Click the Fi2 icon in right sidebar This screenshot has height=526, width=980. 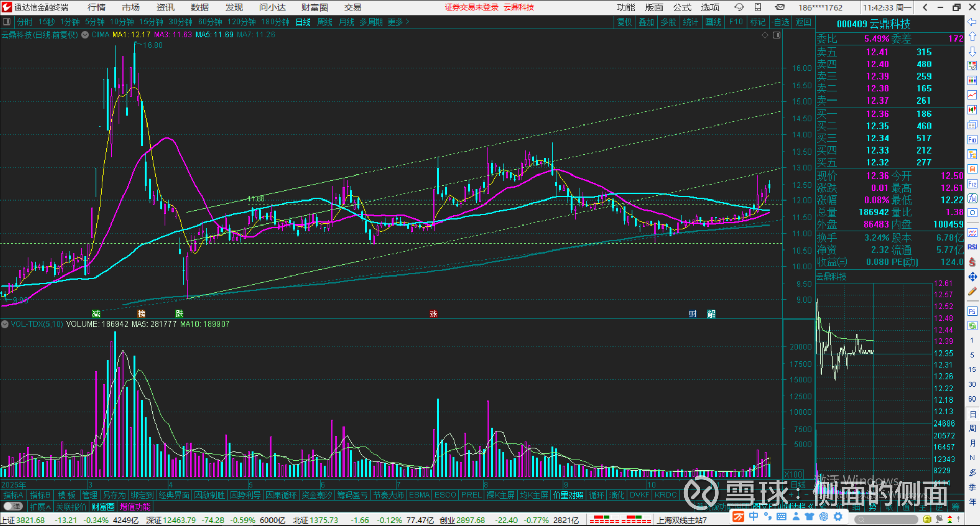pos(972,184)
